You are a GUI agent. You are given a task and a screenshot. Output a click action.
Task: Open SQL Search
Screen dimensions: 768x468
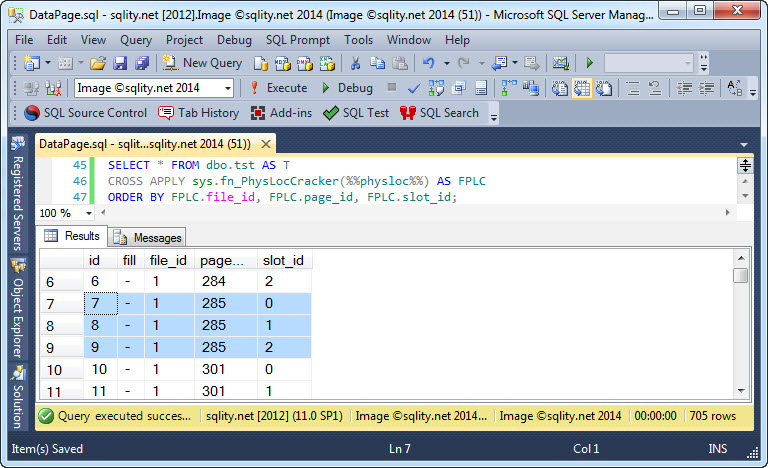click(x=439, y=113)
